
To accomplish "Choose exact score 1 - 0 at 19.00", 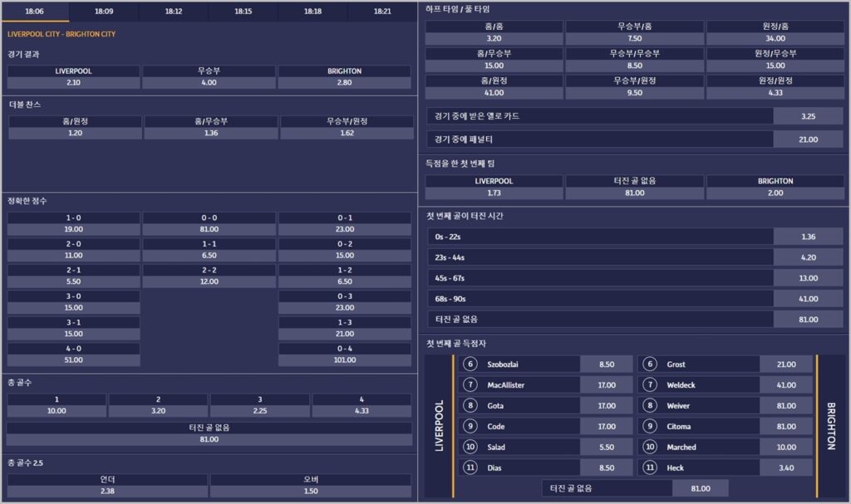I will point(73,223).
